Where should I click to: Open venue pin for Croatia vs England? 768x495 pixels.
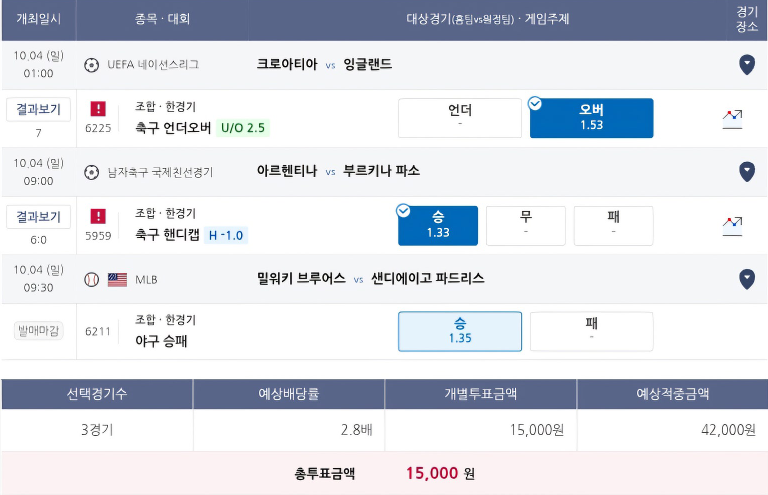pos(746,65)
